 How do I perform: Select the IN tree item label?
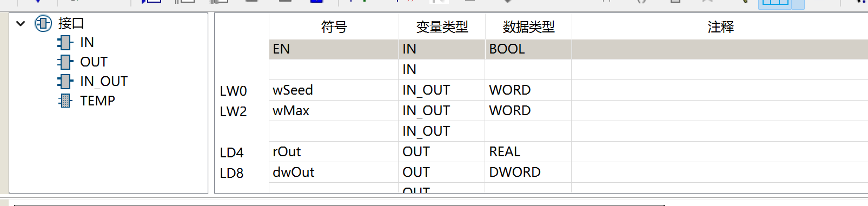pos(87,43)
